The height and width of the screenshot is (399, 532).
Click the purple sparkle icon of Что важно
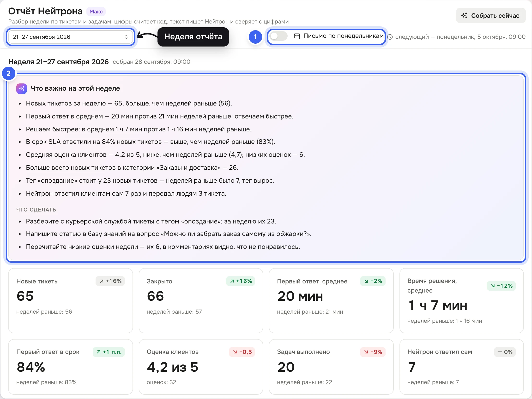click(21, 89)
